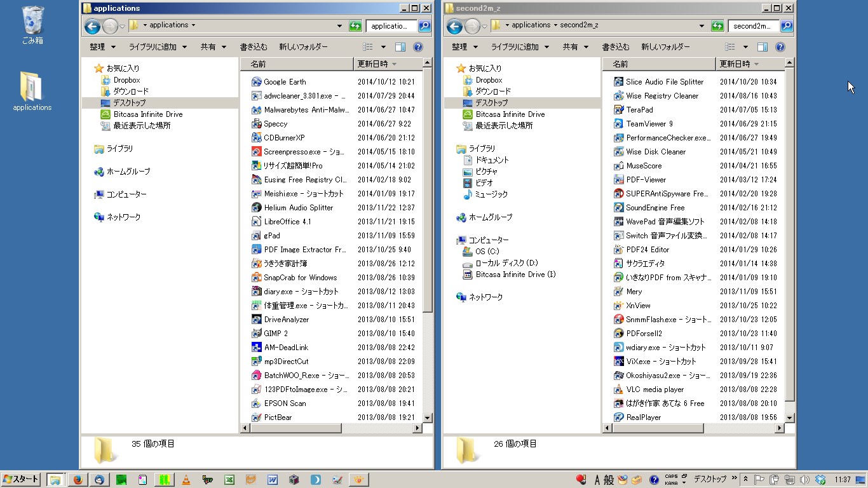The height and width of the screenshot is (488, 868).
Task: Open the Word icon in taskbar
Action: [x=273, y=480]
